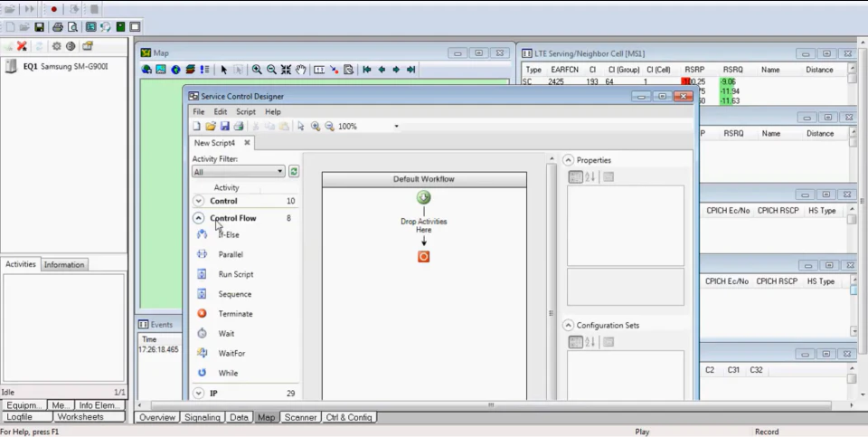
Task: Select the pointer tool in designer toolbar
Action: pos(300,127)
